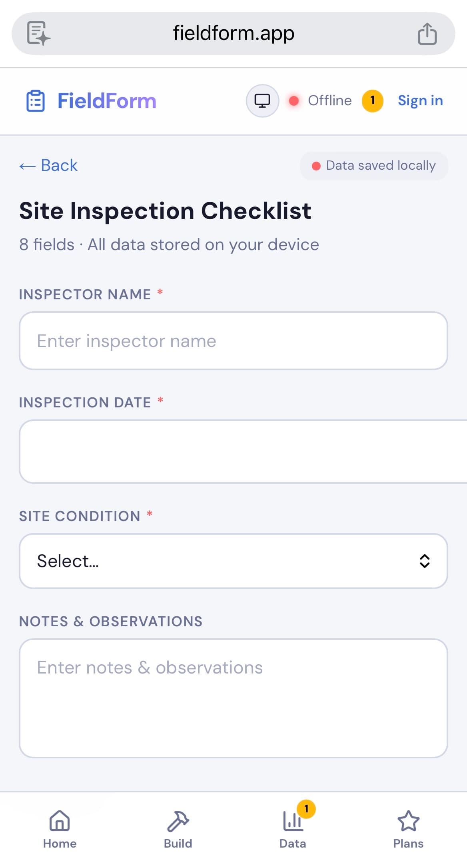Check the Offline status indicator
467x868 pixels.
pos(329,100)
